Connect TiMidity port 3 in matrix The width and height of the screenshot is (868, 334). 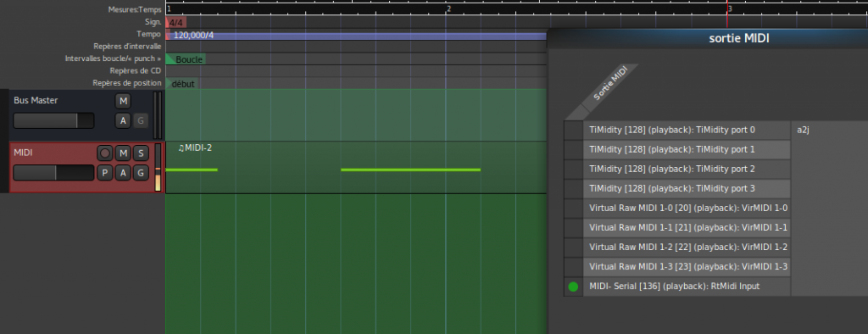(x=574, y=189)
